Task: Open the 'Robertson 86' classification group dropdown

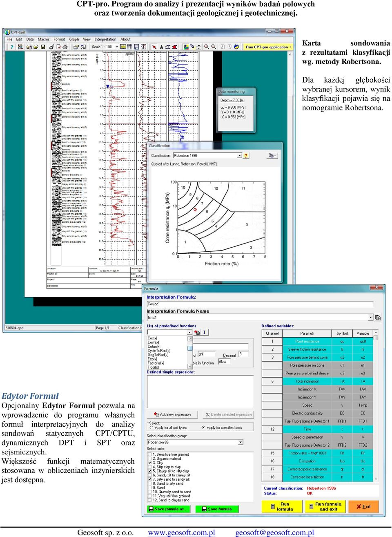Action: coord(241,442)
